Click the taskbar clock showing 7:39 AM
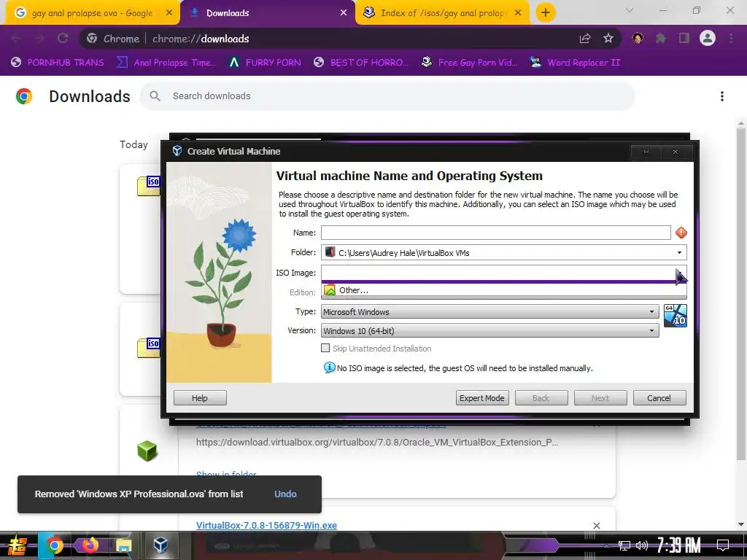Viewport: 747px width, 560px height. coord(679,545)
